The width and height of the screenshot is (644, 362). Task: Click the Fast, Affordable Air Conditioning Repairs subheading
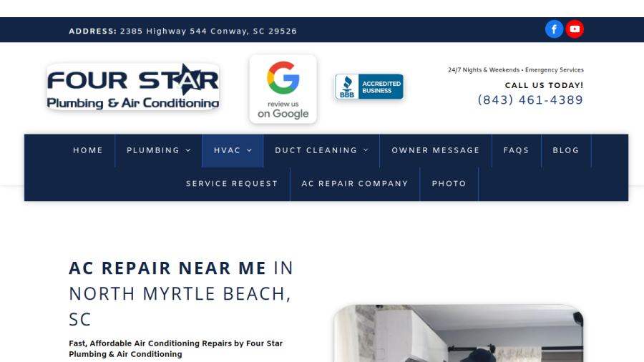click(176, 349)
